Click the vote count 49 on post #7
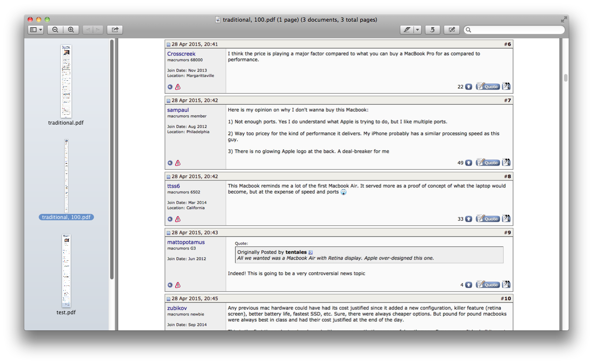 [460, 163]
